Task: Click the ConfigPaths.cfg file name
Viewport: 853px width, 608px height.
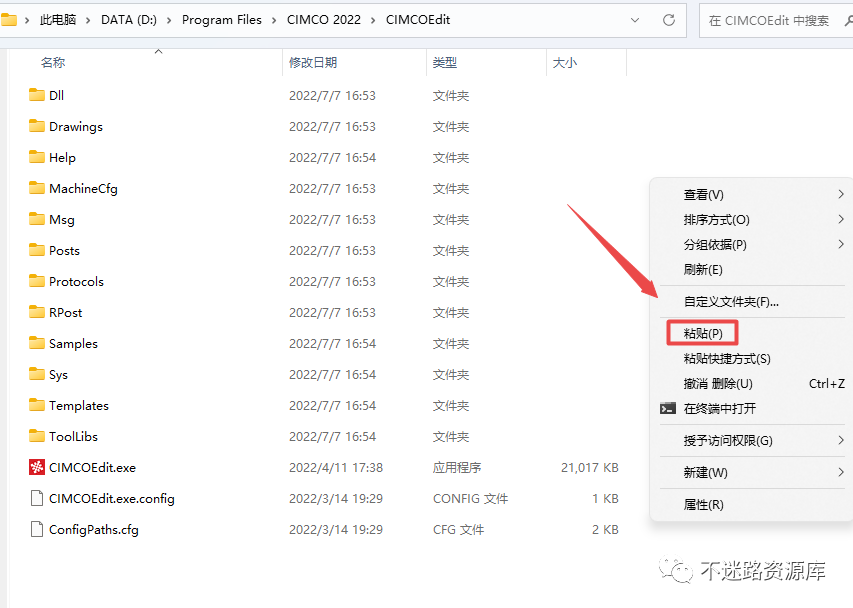Action: click(x=94, y=530)
